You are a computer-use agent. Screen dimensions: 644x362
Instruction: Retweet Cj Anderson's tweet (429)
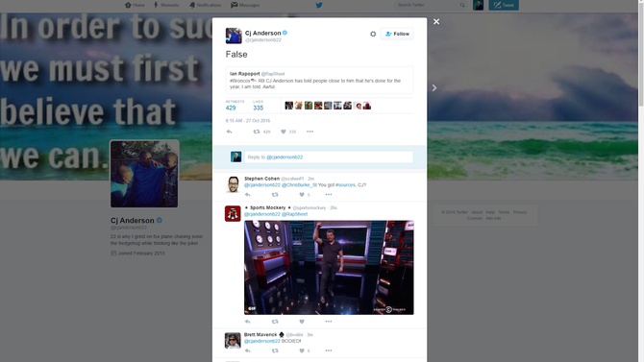261,132
